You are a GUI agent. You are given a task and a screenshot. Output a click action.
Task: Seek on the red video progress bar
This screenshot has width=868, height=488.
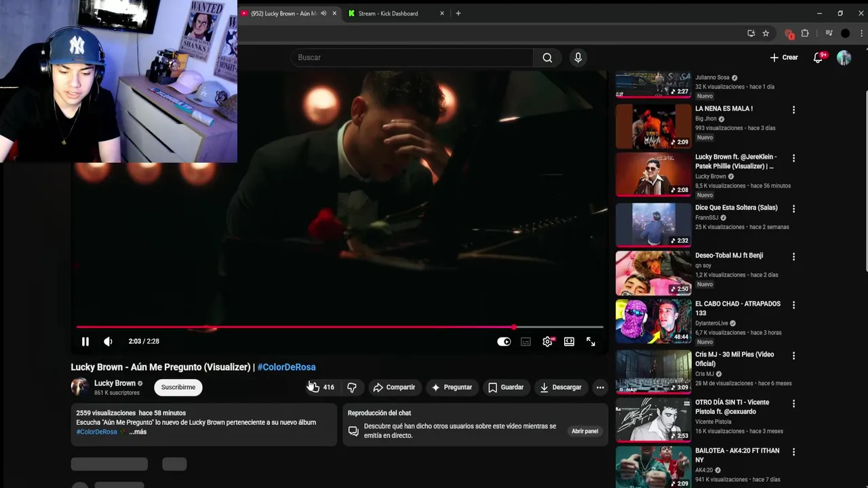point(339,327)
